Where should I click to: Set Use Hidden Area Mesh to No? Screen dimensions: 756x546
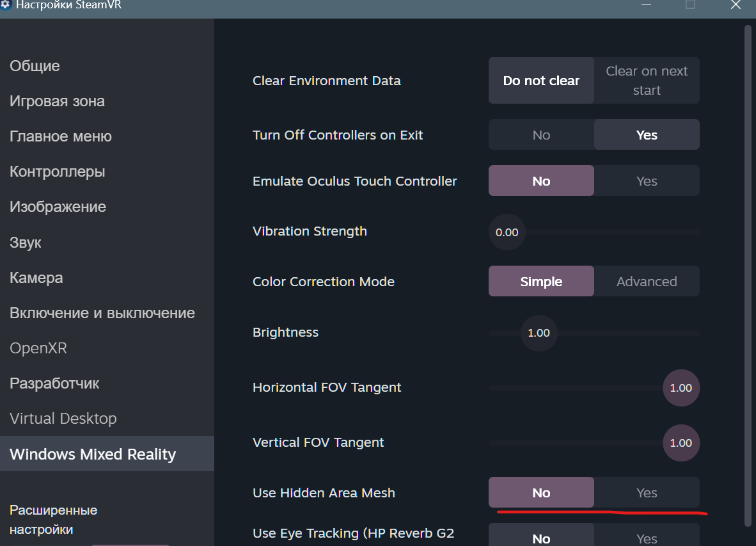point(541,492)
